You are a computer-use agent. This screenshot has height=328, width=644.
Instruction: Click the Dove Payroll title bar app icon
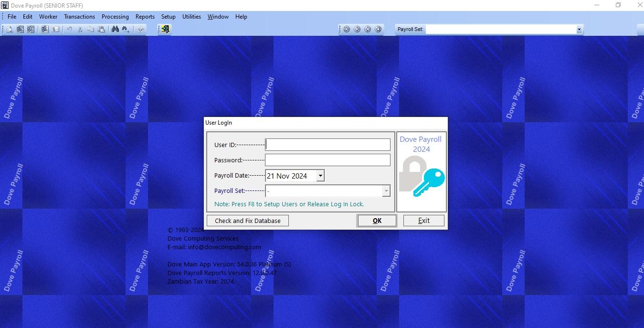tap(5, 5)
